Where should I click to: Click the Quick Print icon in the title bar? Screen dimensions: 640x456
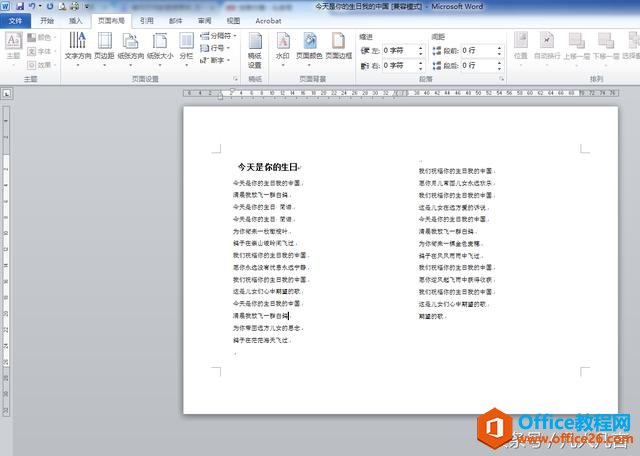pos(75,6)
